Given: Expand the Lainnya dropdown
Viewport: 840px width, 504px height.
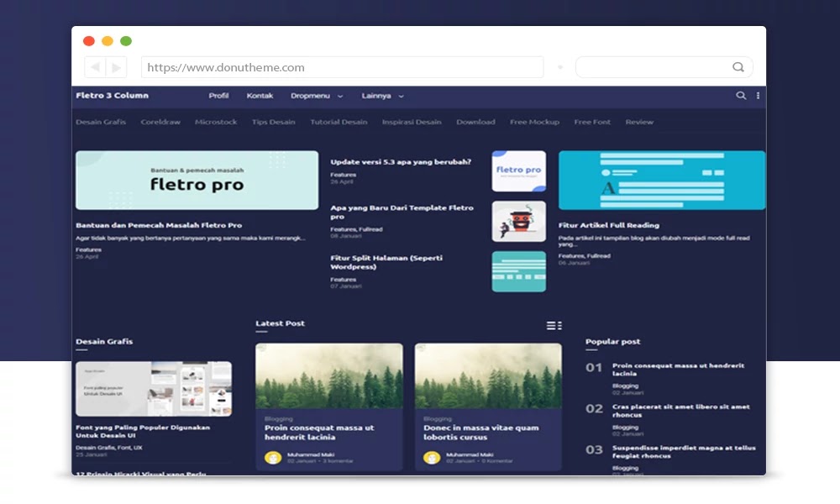Looking at the screenshot, I should point(382,95).
